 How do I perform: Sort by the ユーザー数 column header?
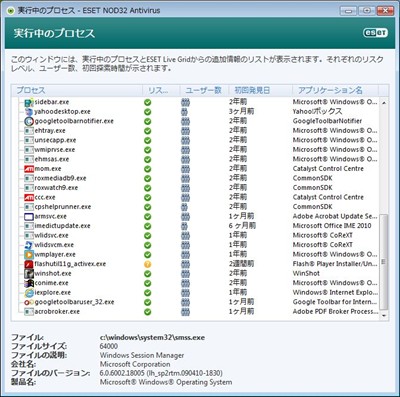pos(204,90)
